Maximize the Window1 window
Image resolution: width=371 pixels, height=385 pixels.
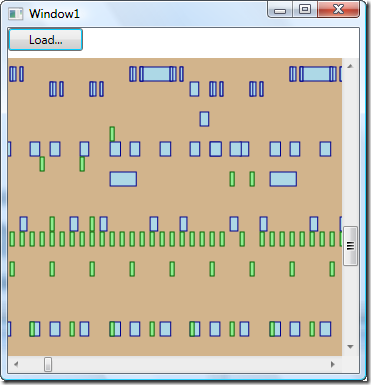305,9
